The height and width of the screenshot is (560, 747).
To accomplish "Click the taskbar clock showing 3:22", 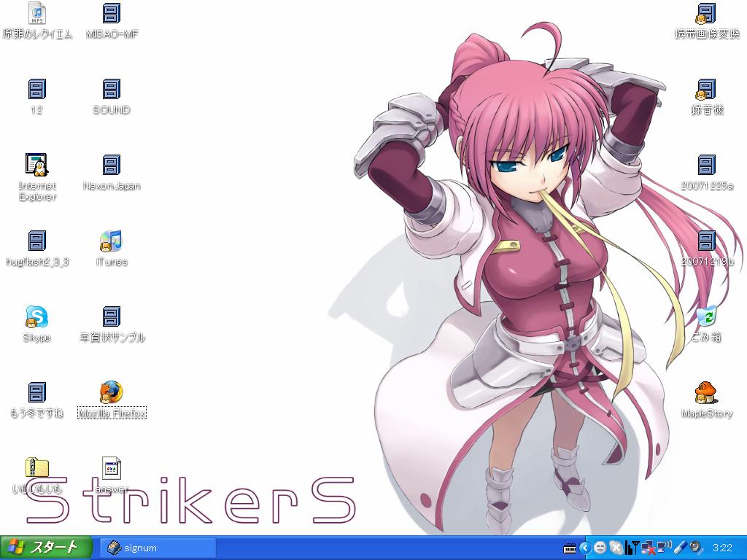I will 722,548.
